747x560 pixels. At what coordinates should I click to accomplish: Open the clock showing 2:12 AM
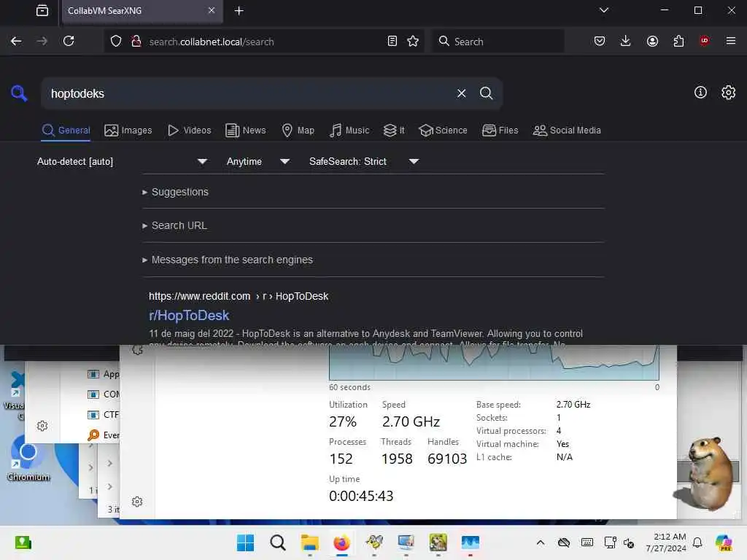click(x=666, y=542)
